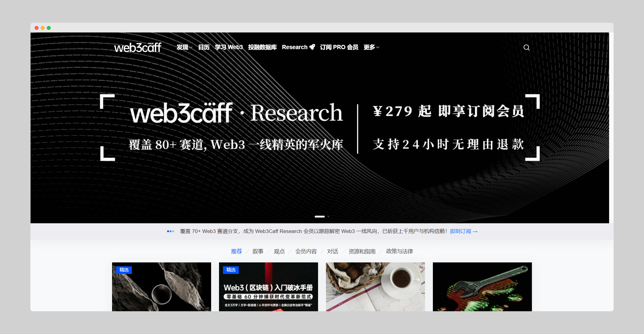The width and height of the screenshot is (644, 334).
Task: Click the 即刻订阅 → link
Action: point(464,231)
